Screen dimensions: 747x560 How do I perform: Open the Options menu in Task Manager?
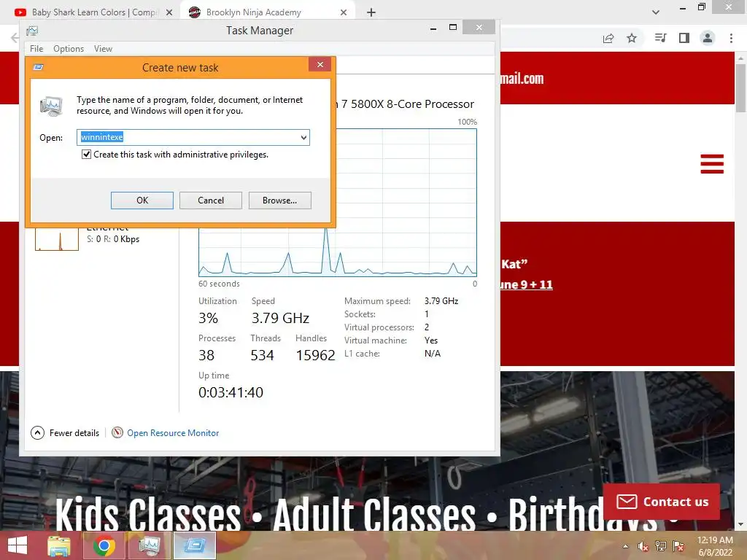(69, 49)
